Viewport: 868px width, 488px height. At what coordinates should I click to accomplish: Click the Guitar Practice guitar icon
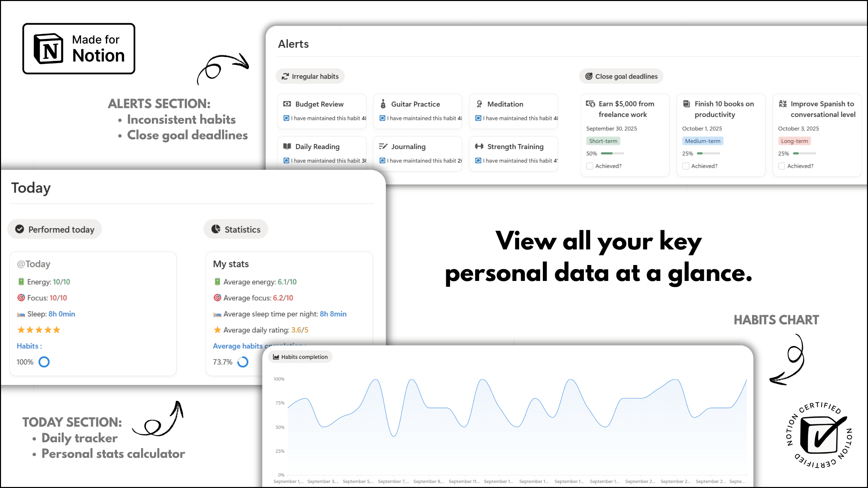(383, 104)
